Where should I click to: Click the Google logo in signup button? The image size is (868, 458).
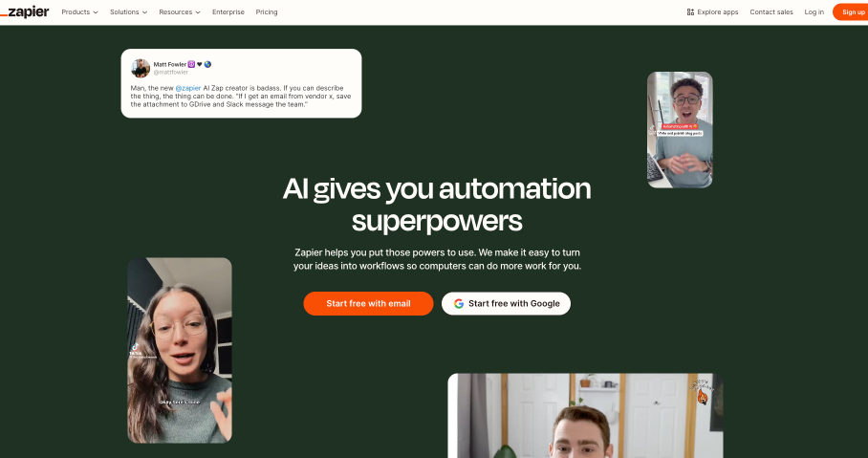click(458, 303)
